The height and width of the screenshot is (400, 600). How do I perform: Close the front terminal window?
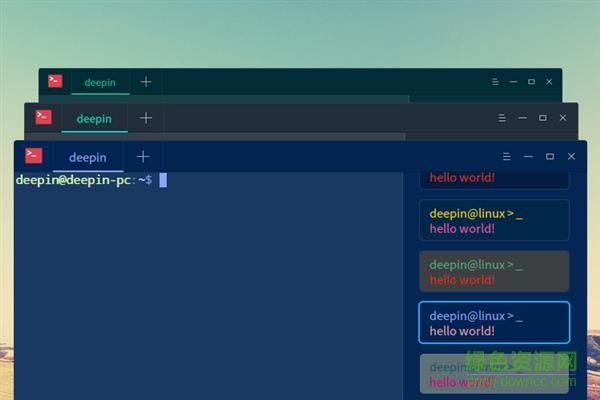click(x=571, y=156)
